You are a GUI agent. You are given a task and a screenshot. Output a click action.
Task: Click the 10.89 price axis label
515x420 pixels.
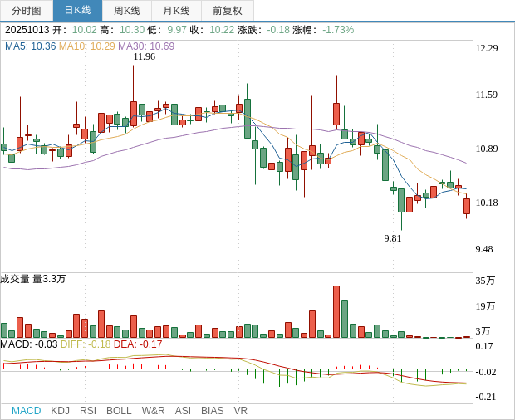click(x=487, y=149)
